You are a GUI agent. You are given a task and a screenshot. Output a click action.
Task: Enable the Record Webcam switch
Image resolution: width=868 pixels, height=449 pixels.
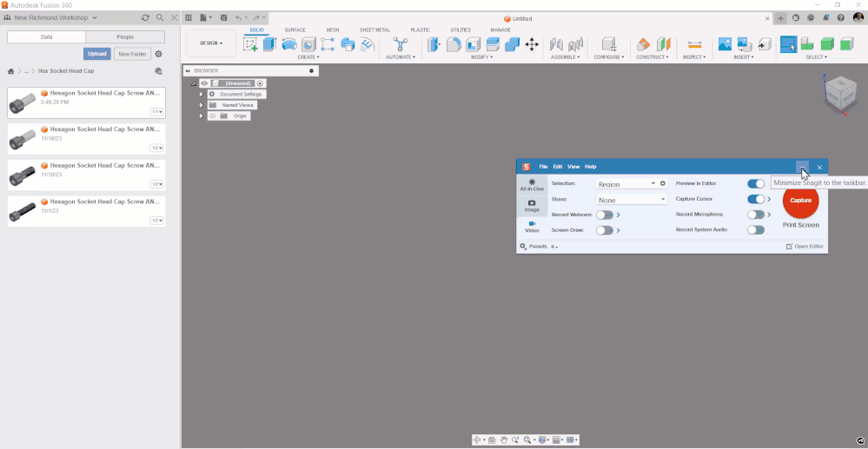pyautogui.click(x=605, y=215)
